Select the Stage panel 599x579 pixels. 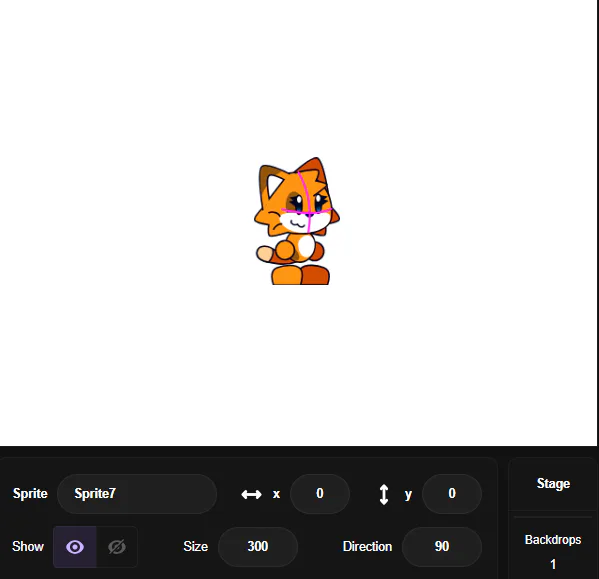[553, 484]
